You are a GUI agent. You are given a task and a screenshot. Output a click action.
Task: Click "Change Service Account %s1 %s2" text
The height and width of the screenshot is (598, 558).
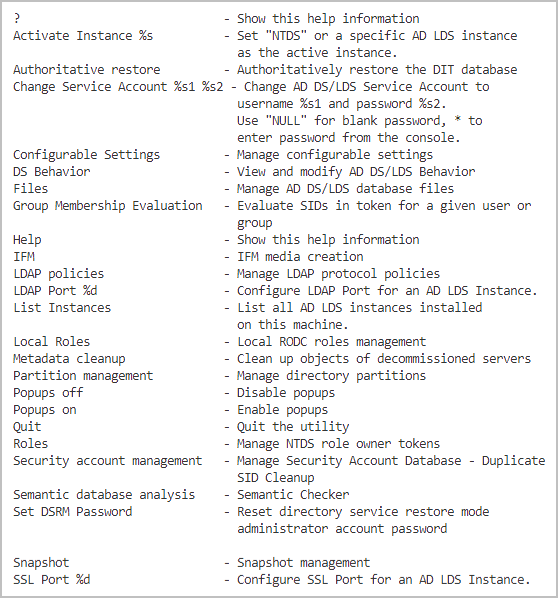click(118, 87)
